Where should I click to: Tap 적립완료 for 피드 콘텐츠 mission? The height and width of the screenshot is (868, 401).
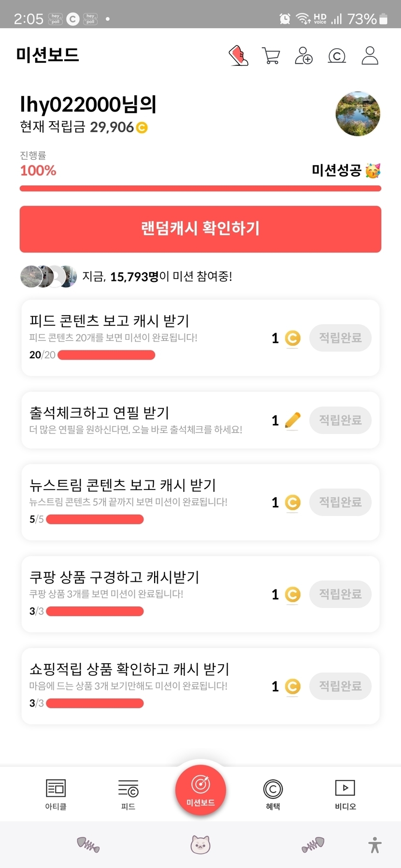click(340, 338)
